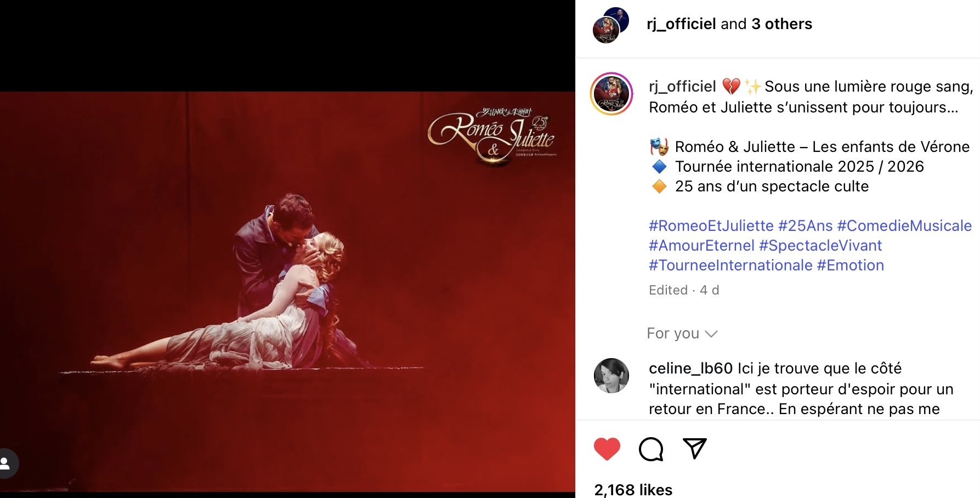Unlike the post with the red heart
This screenshot has width=980, height=498.
pos(607,449)
